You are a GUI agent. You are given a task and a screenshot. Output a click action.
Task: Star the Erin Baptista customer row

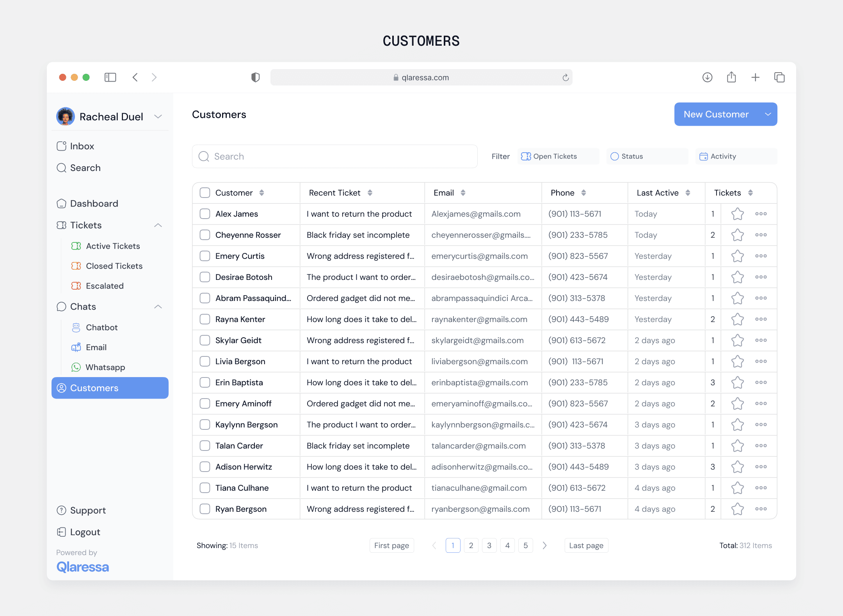click(x=737, y=383)
